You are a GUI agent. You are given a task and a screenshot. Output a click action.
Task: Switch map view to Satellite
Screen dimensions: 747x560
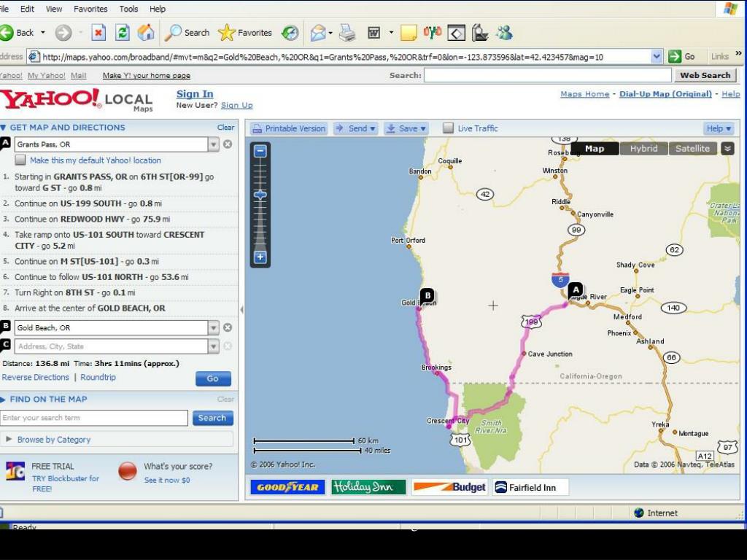692,149
